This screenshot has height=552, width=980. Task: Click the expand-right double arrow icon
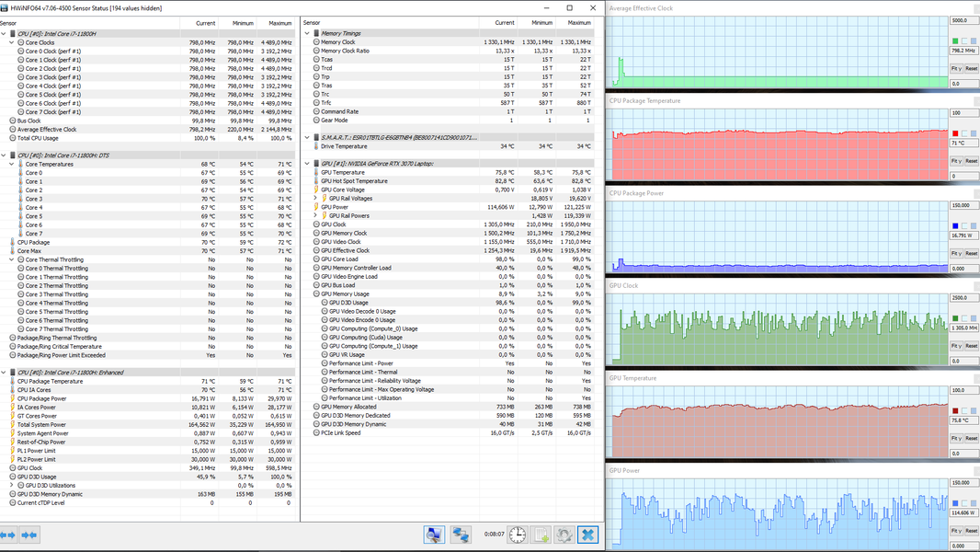(29, 535)
